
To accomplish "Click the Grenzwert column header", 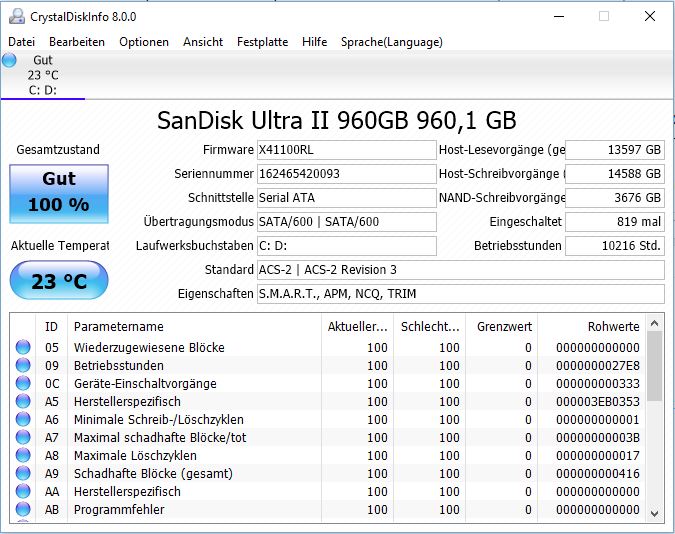I will [x=502, y=326].
